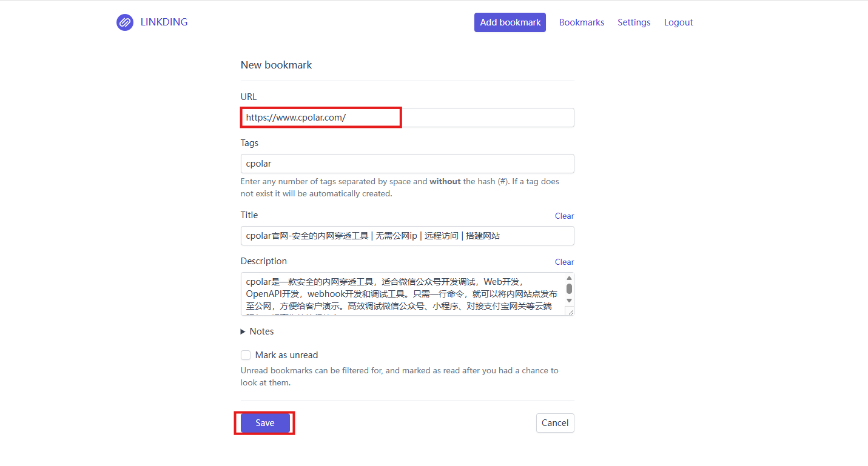This screenshot has height=466, width=868.
Task: Save the new bookmark
Action: (x=265, y=423)
